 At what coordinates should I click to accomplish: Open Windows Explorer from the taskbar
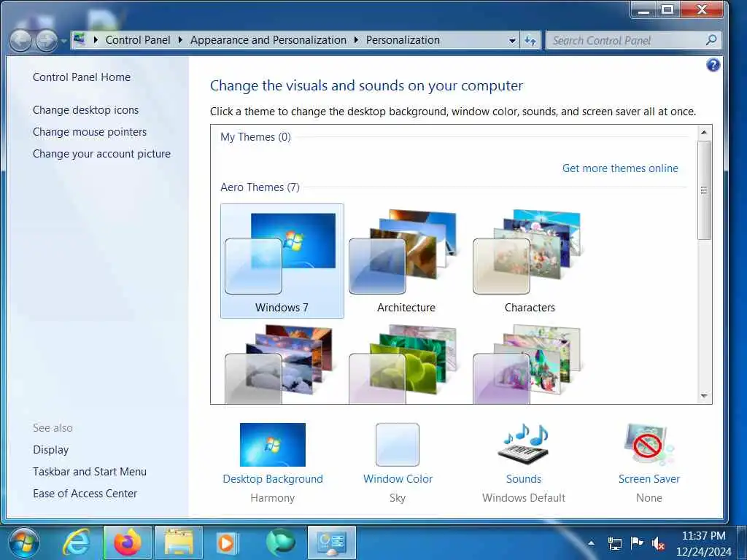coord(179,542)
